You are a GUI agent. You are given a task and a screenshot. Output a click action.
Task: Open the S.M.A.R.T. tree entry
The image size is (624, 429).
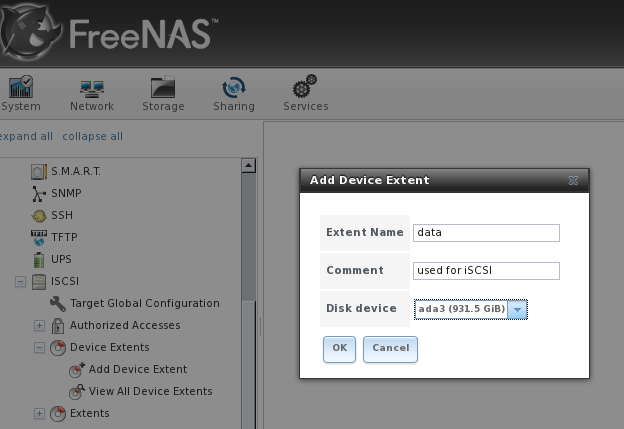pos(76,172)
